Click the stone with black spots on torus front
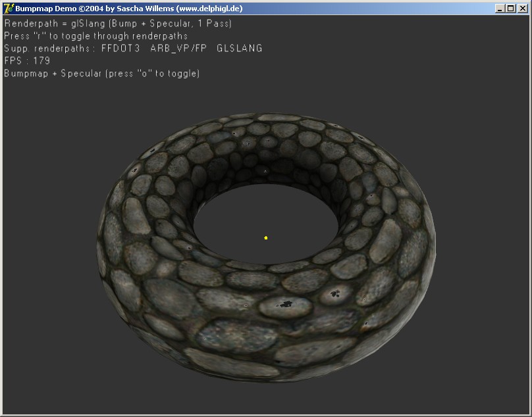The image size is (532, 417). click(x=285, y=305)
